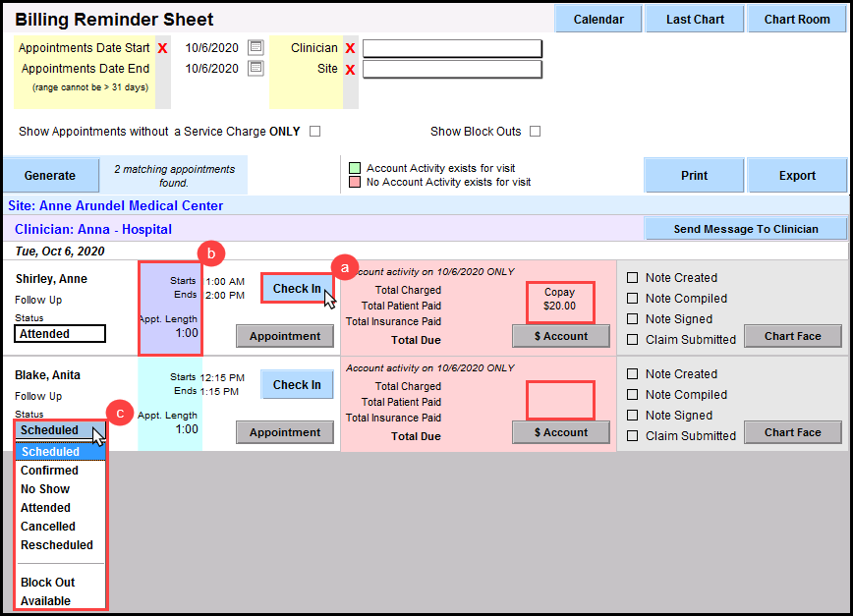
Task: Open Status dropdown for Shirley, Anne
Action: [60, 334]
